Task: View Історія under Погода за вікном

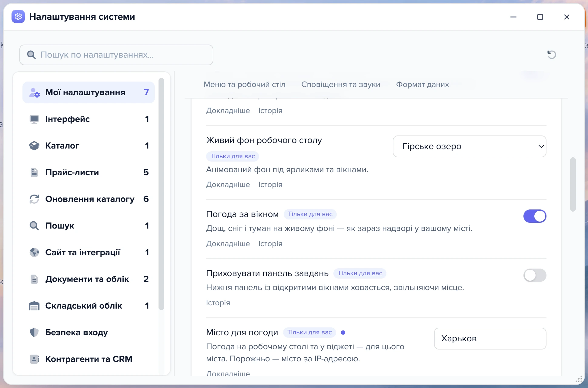Action: click(270, 244)
